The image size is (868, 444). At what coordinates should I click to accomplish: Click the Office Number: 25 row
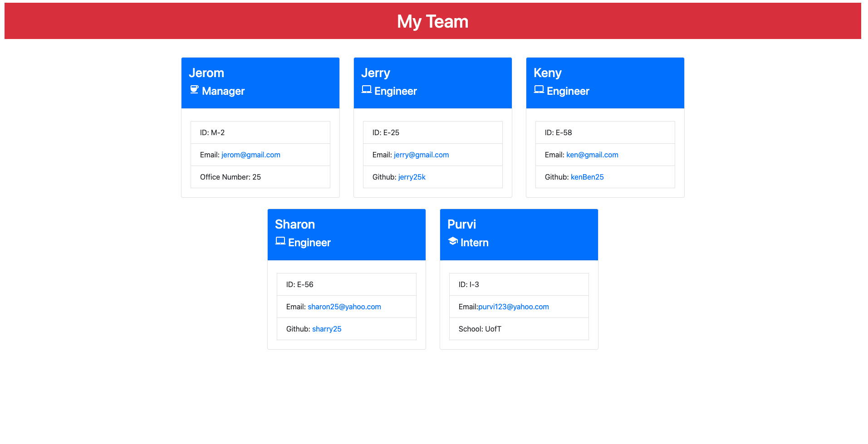[260, 177]
